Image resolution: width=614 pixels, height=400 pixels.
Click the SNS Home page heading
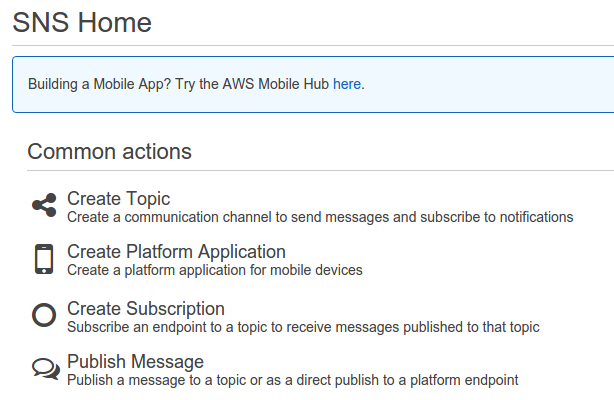82,22
